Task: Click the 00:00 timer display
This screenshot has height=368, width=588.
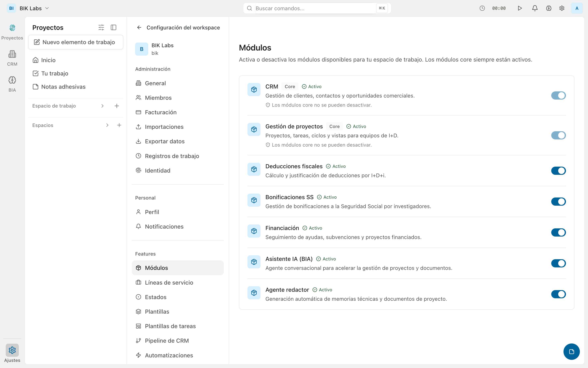Action: tap(499, 8)
